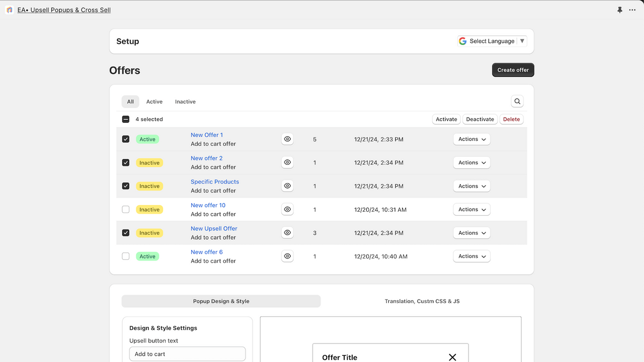644x362 pixels.
Task: Expand Actions menu for New offer 2
Action: click(471, 162)
